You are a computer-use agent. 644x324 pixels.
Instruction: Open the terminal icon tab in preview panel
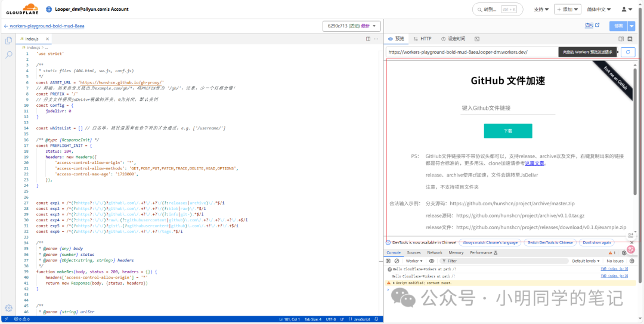[477, 39]
